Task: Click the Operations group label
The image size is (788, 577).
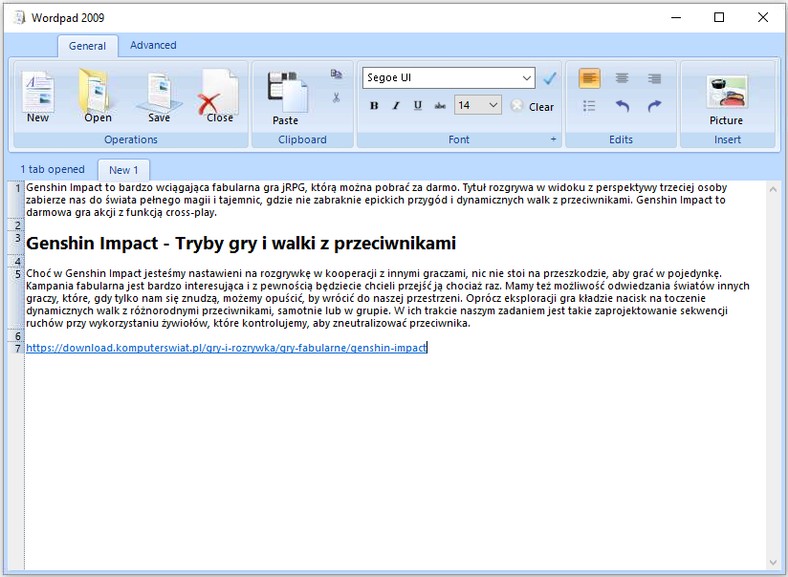Action: pyautogui.click(x=131, y=140)
